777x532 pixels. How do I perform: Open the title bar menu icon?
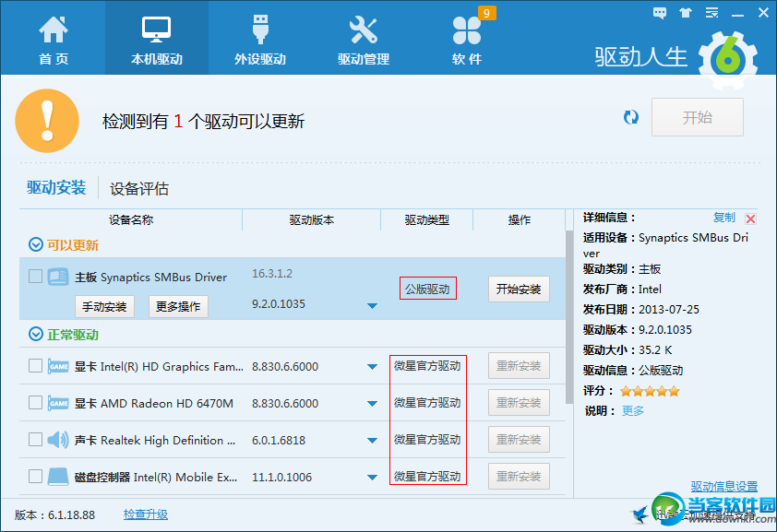point(711,13)
